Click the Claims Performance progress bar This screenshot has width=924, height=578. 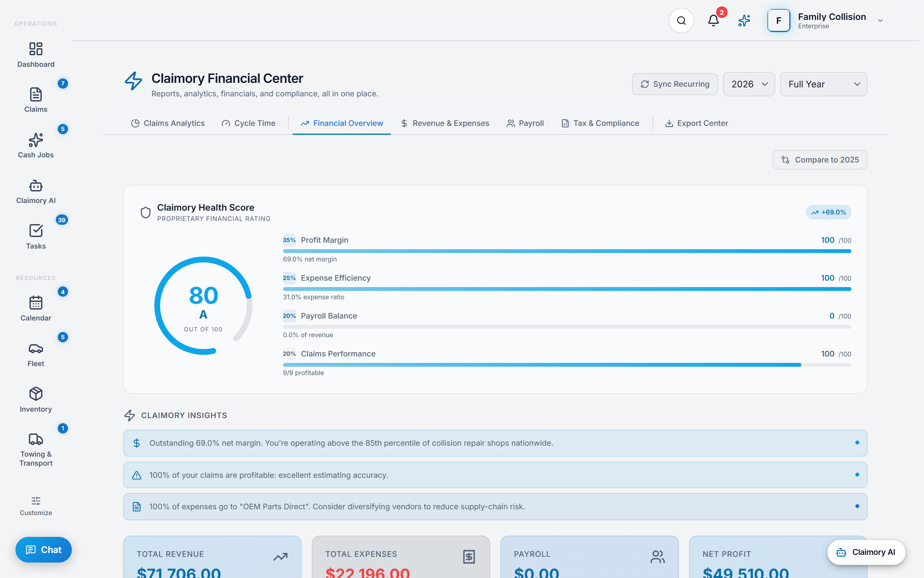(567, 365)
